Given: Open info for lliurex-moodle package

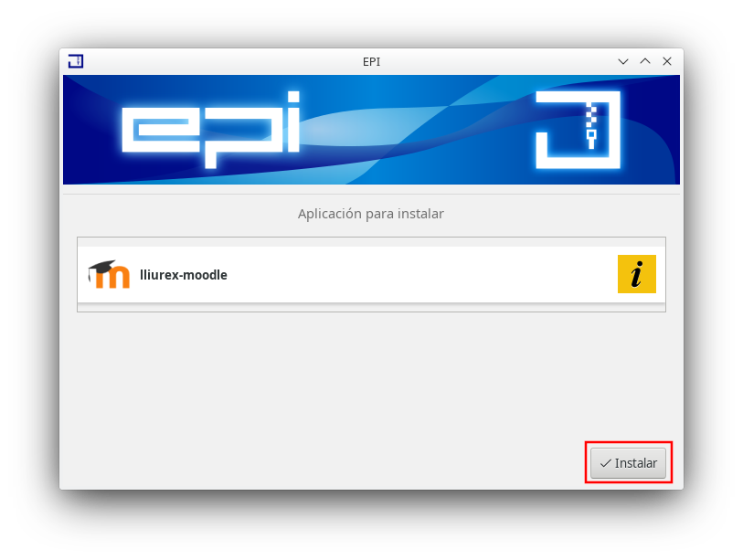Looking at the screenshot, I should [x=636, y=274].
